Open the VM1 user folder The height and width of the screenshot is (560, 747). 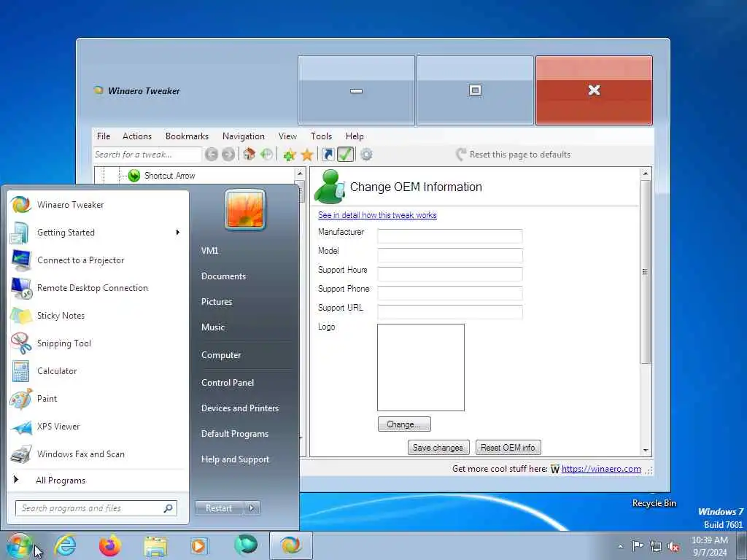pos(209,251)
